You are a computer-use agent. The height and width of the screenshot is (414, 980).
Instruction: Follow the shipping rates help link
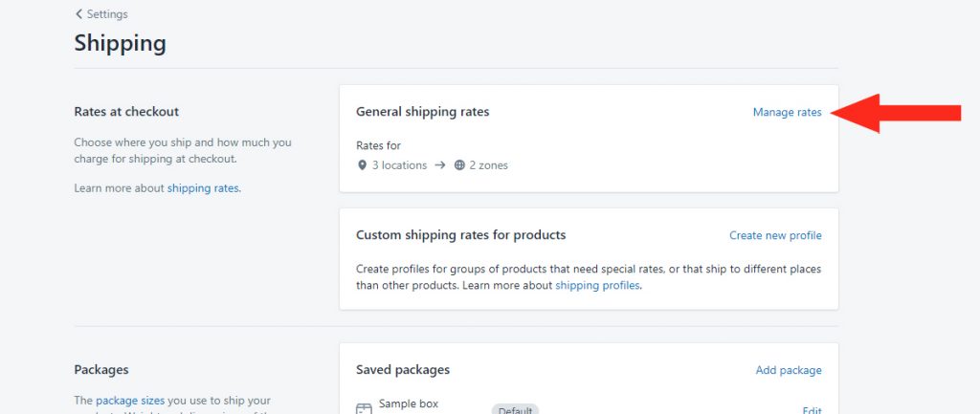pos(203,188)
